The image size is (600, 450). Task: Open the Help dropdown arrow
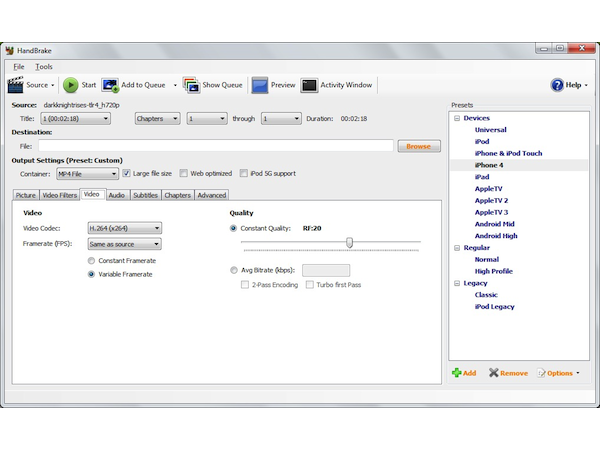point(586,85)
